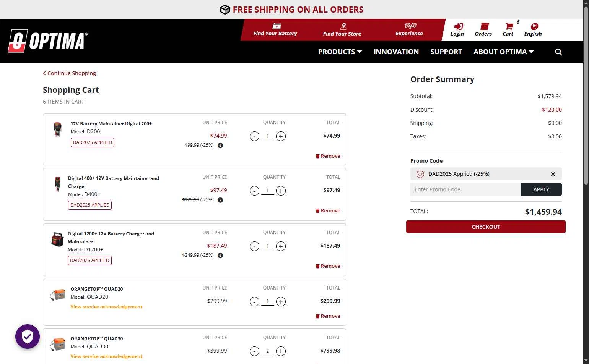The image size is (589, 364).
Task: Click the ORANGETOP QUAD20 thumbnail
Action: pyautogui.click(x=58, y=295)
